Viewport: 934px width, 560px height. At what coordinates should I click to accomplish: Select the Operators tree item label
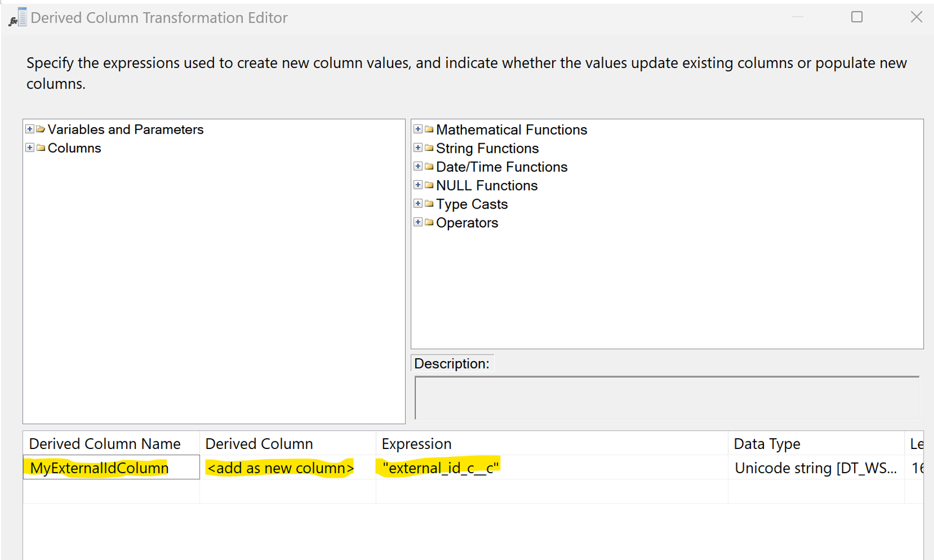[x=467, y=223]
